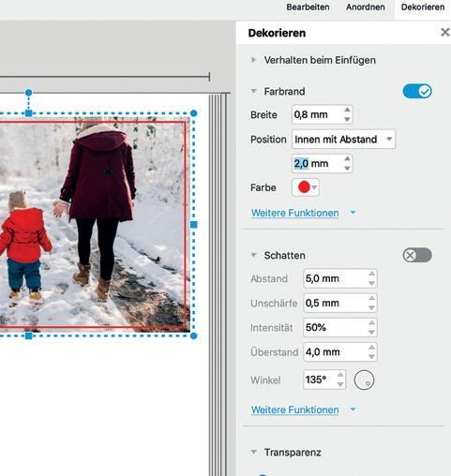Viewport: 451px width, 476px height.
Task: Open the red Farbe color picker
Action: pos(306,187)
